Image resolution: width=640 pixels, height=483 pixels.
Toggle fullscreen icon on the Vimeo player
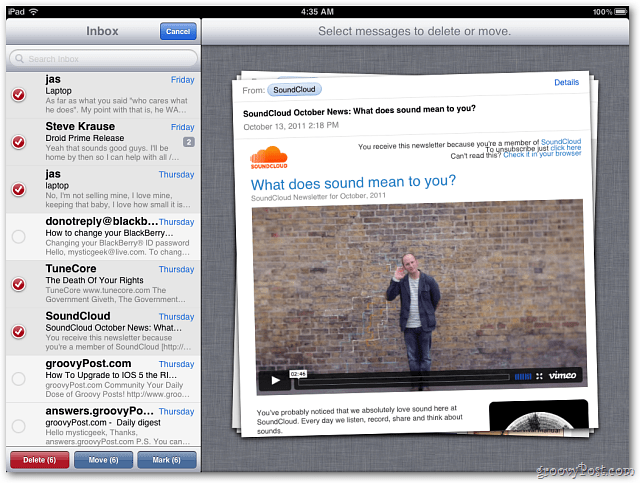pyautogui.click(x=539, y=376)
